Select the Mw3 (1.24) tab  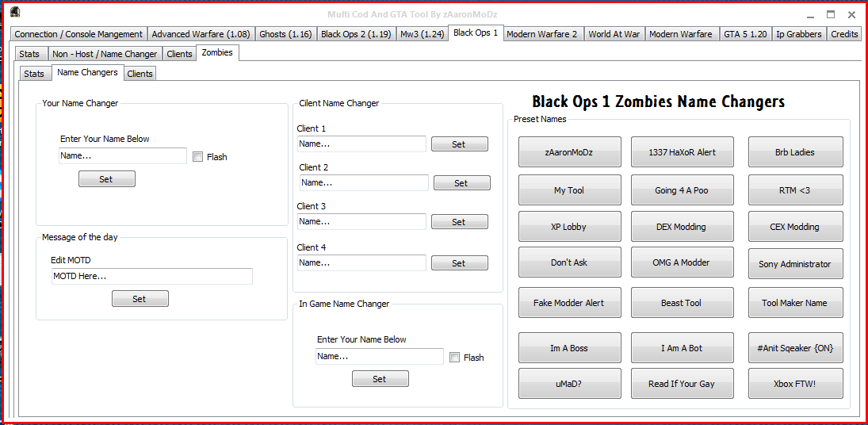[x=423, y=34]
